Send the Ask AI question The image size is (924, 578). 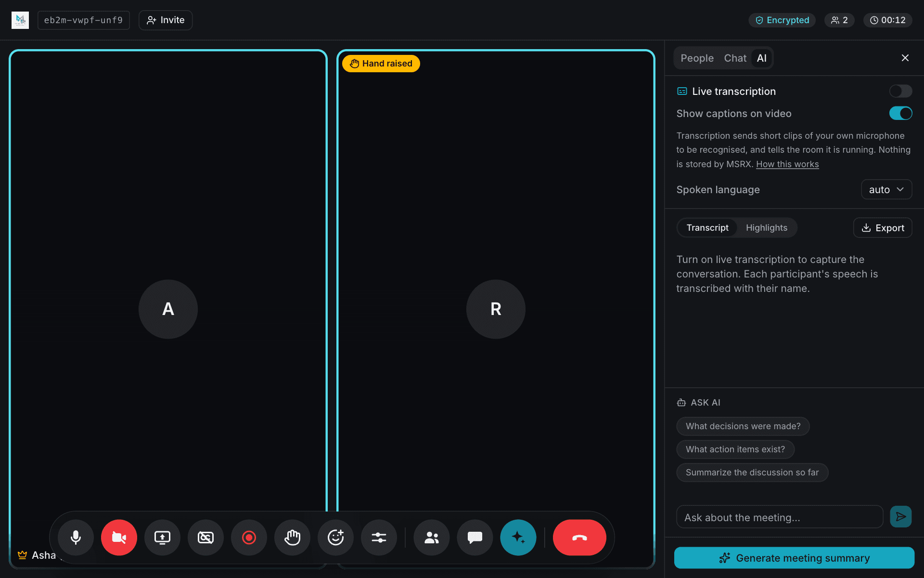pyautogui.click(x=901, y=517)
